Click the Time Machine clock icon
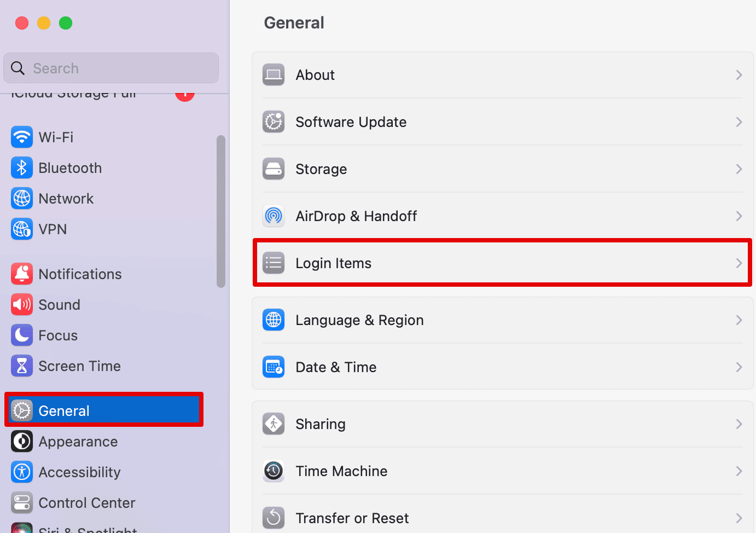 274,471
